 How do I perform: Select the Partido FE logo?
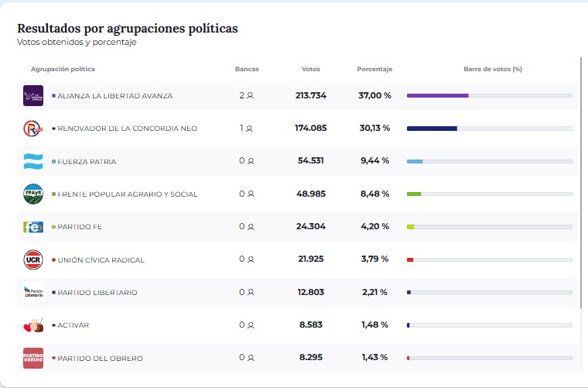coord(33,227)
